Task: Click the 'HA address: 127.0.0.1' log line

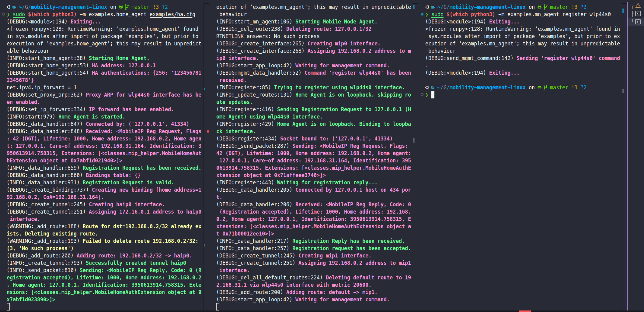Action: (x=81, y=66)
